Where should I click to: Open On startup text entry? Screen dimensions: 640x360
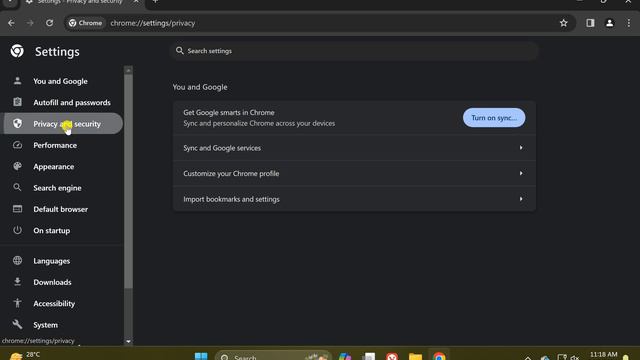51,231
